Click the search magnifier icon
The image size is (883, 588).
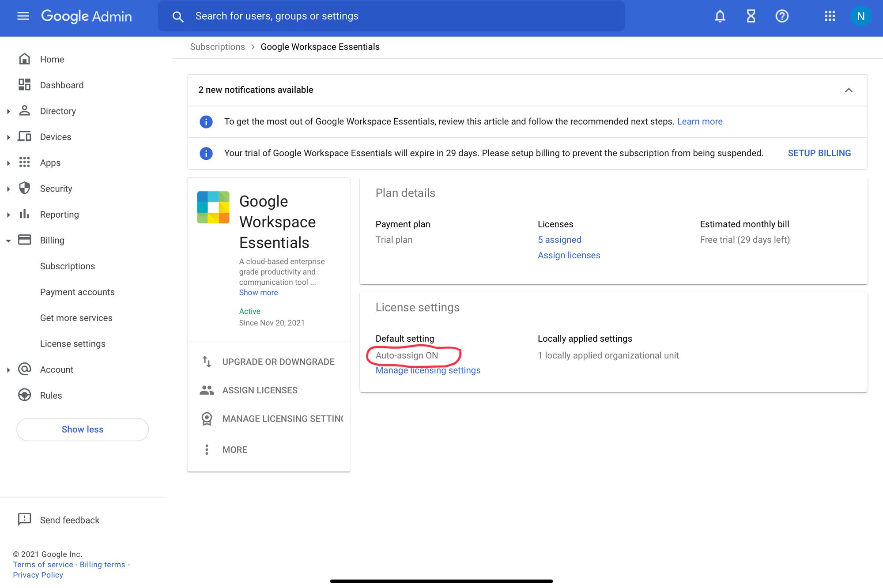[x=178, y=17]
